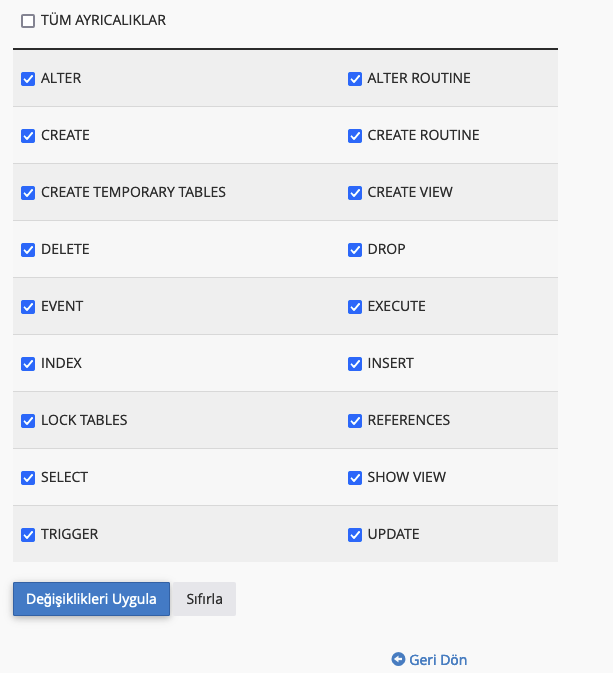Image resolution: width=613 pixels, height=673 pixels.
Task: Disable CREATE TEMPORARY TABLES privilege
Action: 28,193
